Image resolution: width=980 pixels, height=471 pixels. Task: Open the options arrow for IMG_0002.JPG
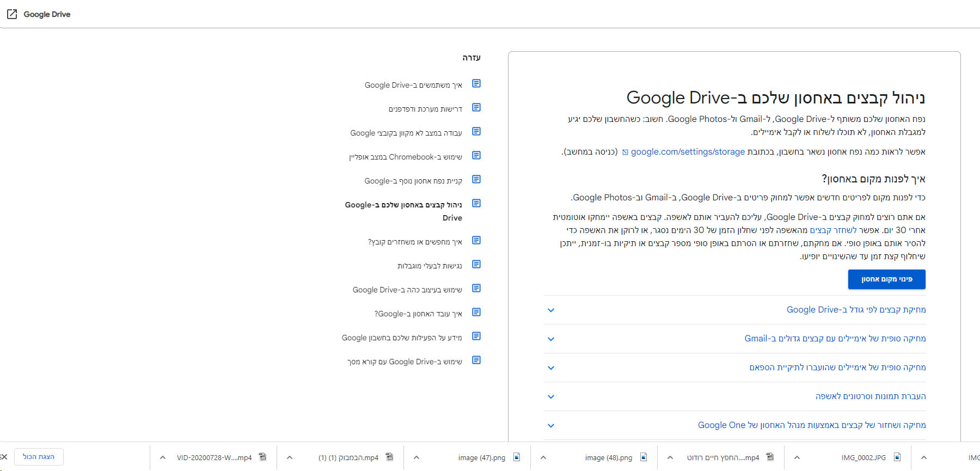tap(797, 457)
